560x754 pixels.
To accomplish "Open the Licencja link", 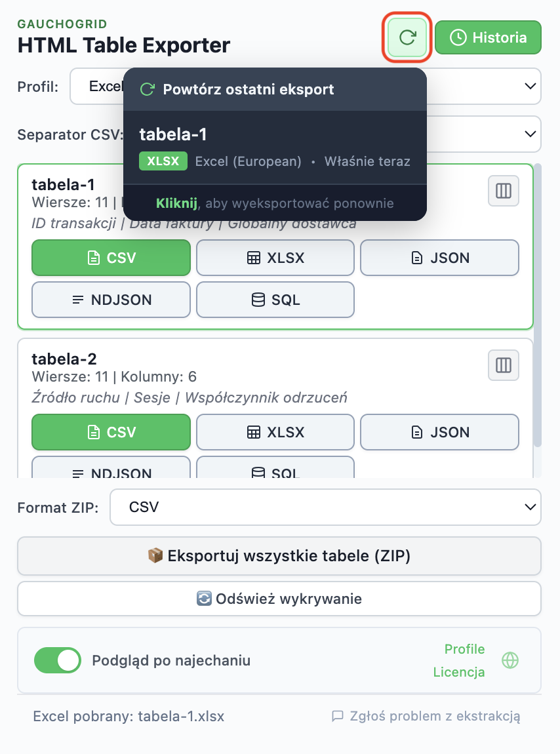I will point(458,672).
